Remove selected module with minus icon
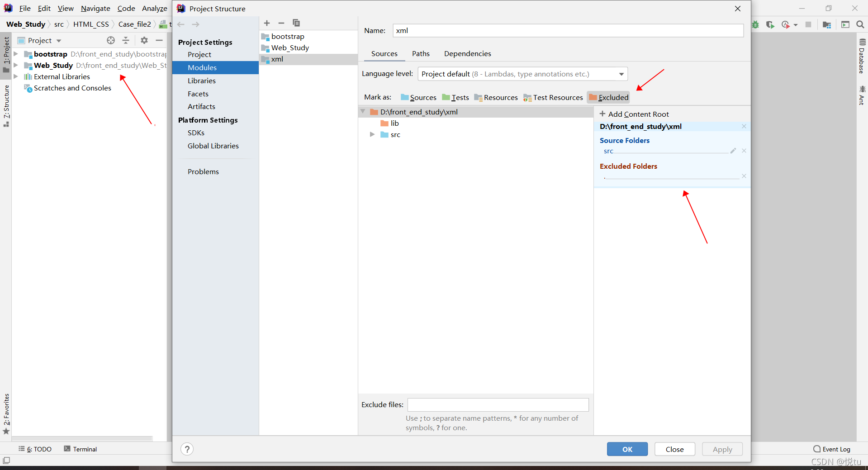 point(281,23)
